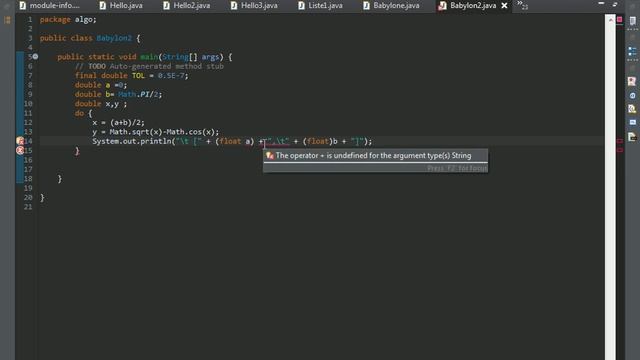Collapse the main method fold on line 5
640x360 pixels.
[x=36, y=56]
